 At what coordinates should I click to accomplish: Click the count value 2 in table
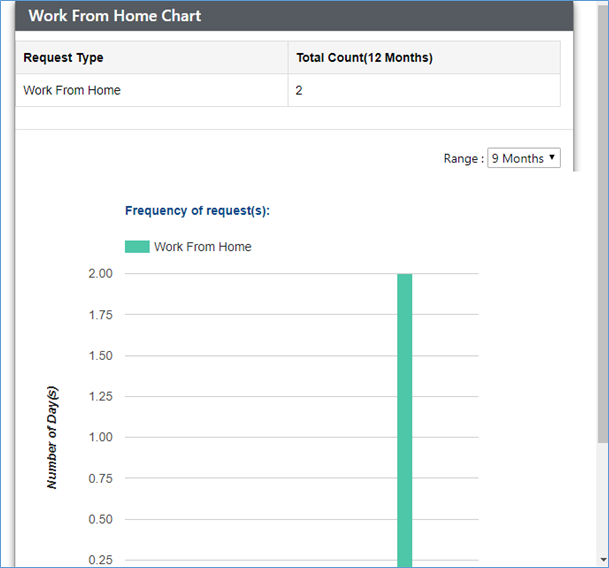(x=299, y=91)
